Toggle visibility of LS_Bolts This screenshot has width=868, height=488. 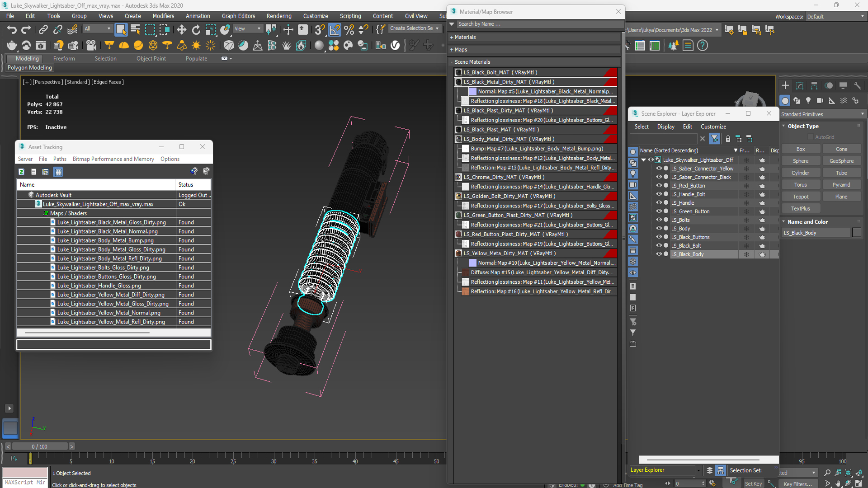tap(659, 220)
